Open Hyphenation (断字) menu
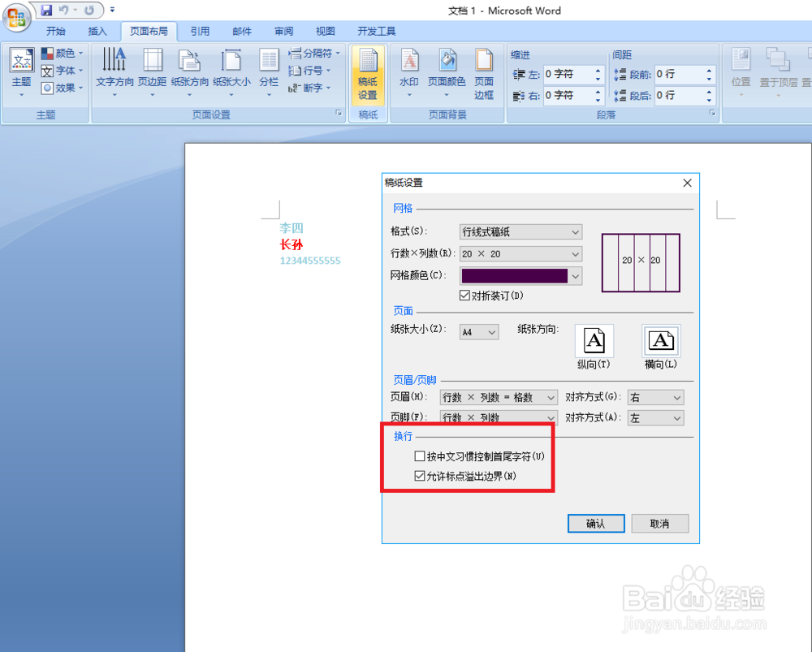This screenshot has width=812, height=652. (309, 88)
